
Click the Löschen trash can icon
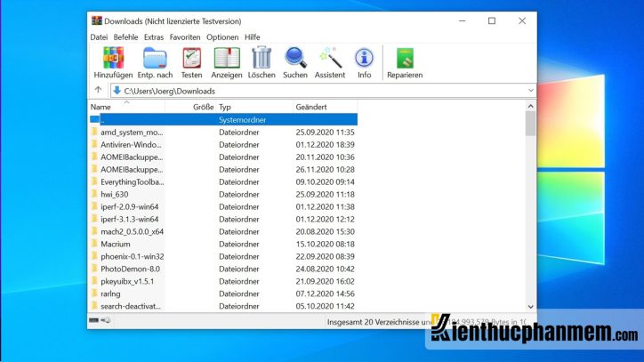pyautogui.click(x=262, y=57)
